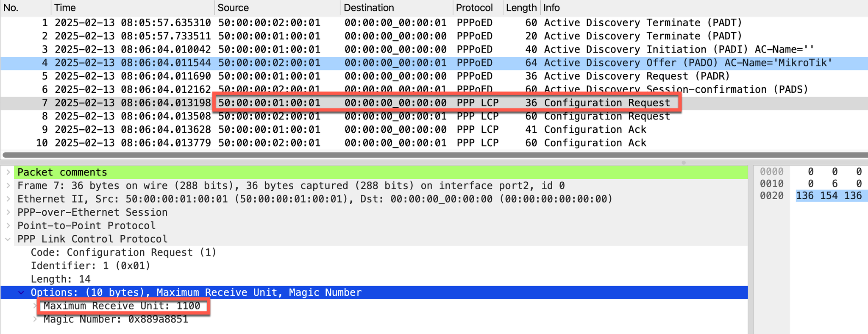Click hex offset 0000 in bytes pane
Image resolution: width=868 pixels, height=334 pixels.
tap(771, 172)
